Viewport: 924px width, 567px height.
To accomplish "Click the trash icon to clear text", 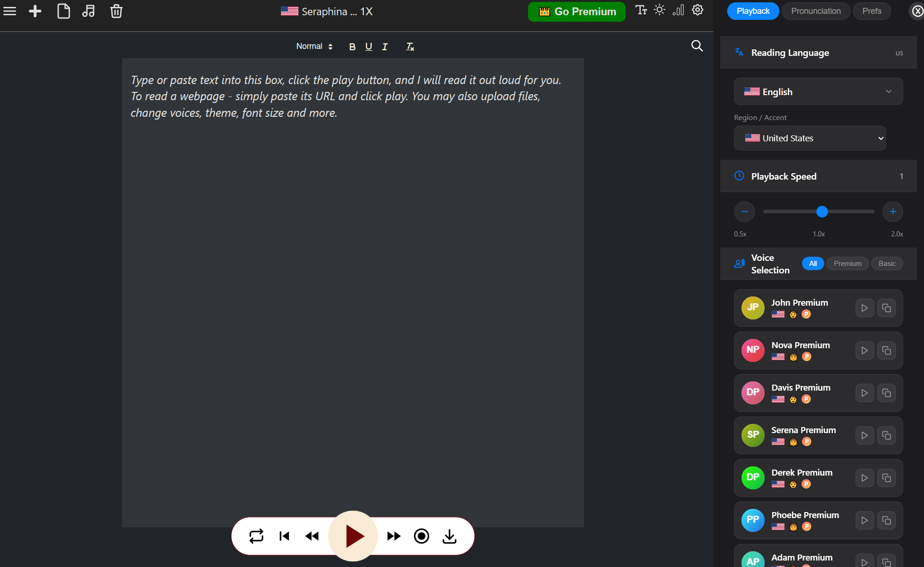I will [116, 11].
